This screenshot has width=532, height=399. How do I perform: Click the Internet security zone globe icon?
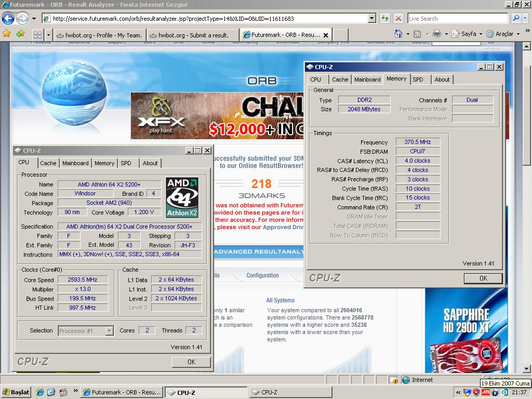406,380
